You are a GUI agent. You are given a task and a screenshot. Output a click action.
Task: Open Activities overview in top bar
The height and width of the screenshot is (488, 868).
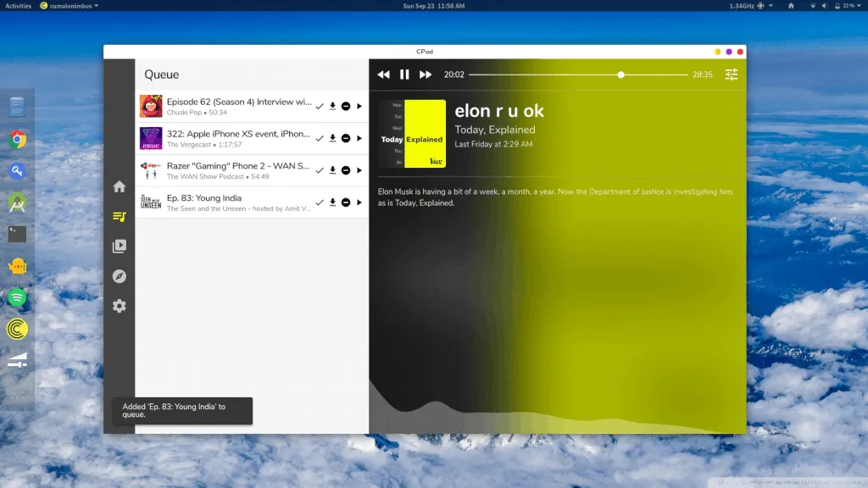18,6
